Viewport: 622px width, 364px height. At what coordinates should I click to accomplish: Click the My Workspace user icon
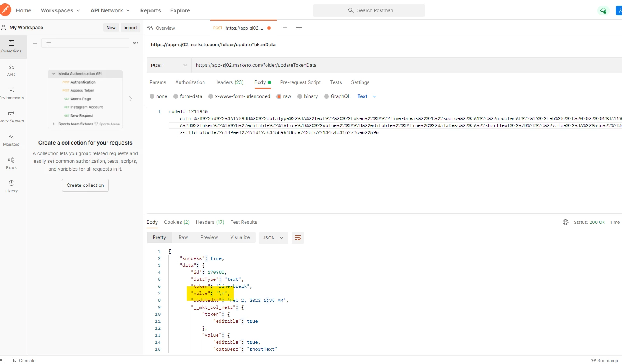3,28
